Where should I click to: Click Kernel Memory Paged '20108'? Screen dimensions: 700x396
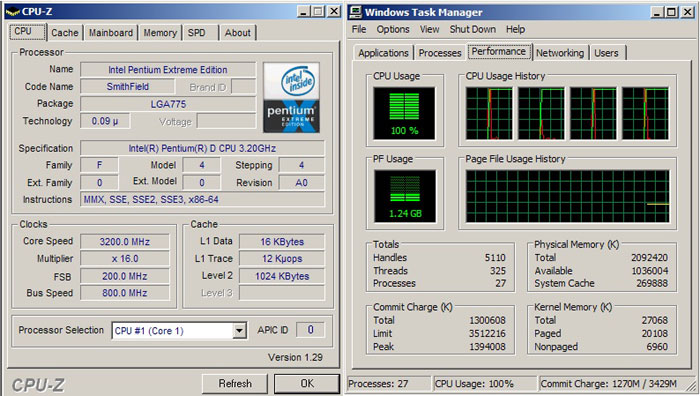(654, 333)
